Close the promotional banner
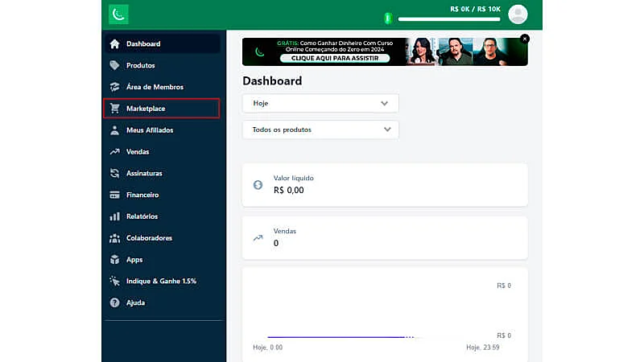Screen dimensions: 644x362 [x=525, y=39]
